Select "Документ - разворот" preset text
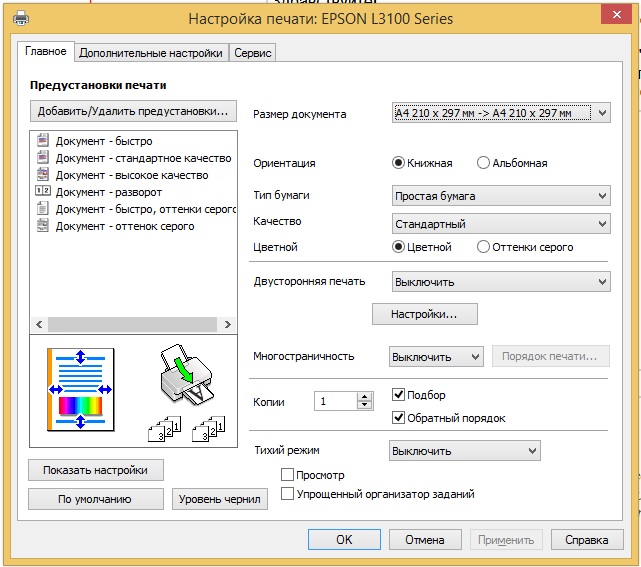The image size is (641, 567). pyautogui.click(x=109, y=192)
